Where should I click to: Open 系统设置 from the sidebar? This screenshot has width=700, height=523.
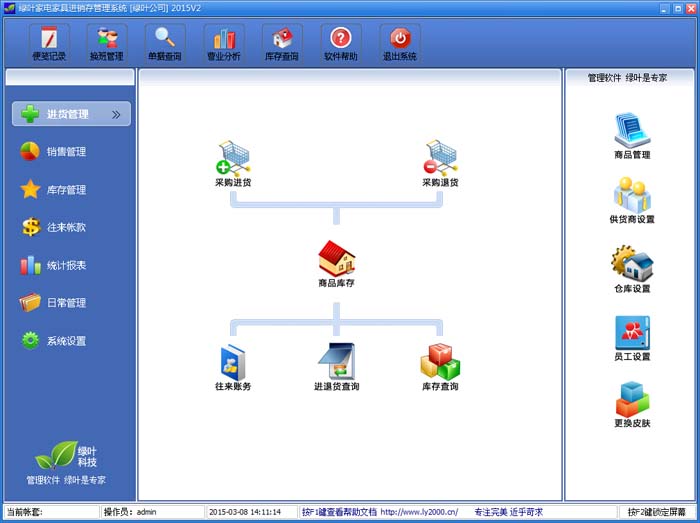66,341
